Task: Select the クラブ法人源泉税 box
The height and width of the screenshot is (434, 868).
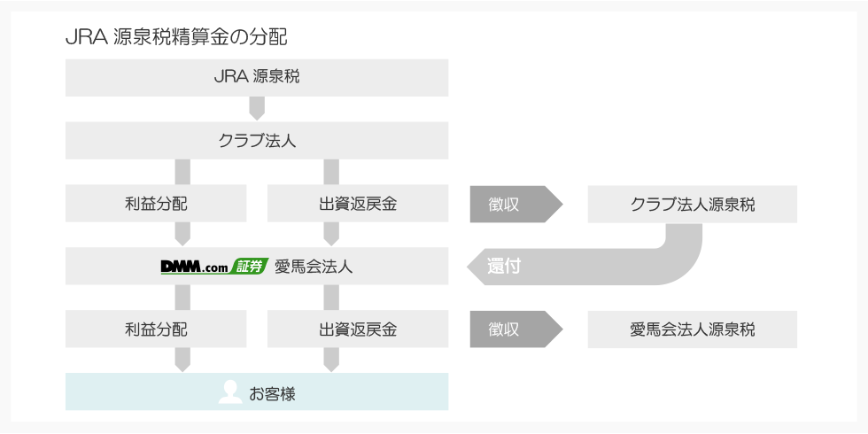Action: 693,204
